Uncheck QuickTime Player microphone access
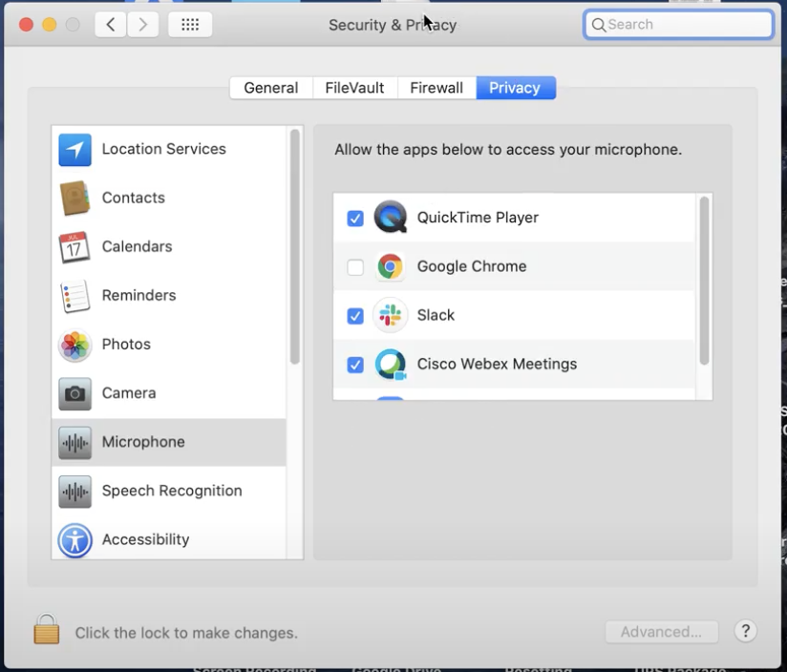This screenshot has height=672, width=787. click(355, 219)
